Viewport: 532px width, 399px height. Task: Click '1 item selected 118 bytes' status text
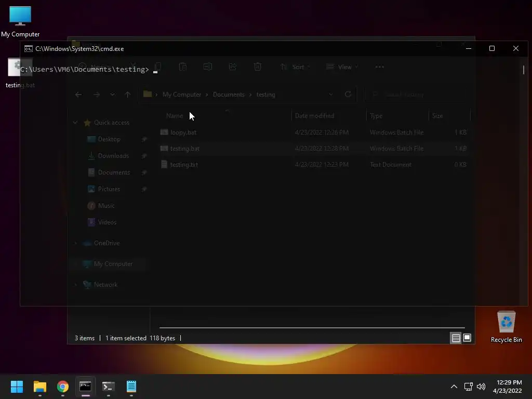[x=140, y=338]
